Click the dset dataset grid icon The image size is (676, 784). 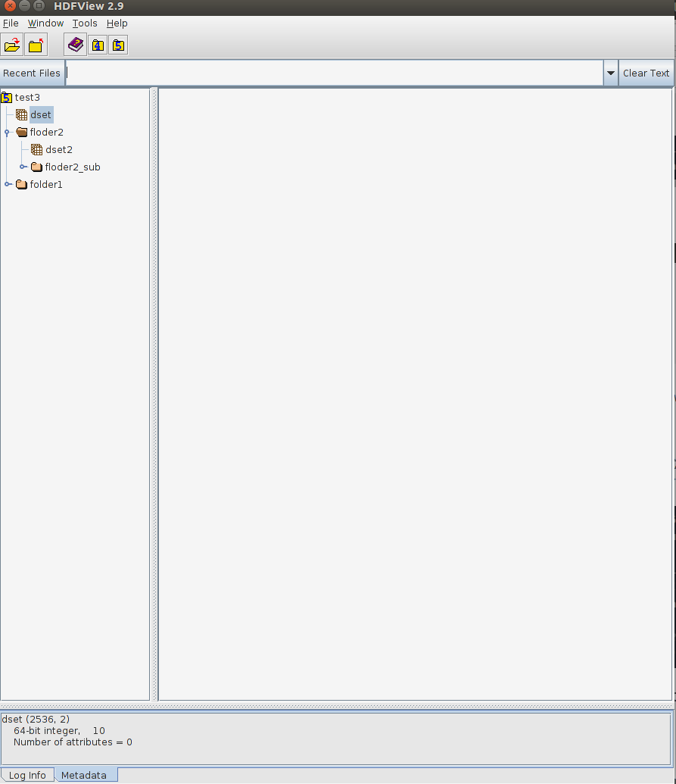(21, 115)
